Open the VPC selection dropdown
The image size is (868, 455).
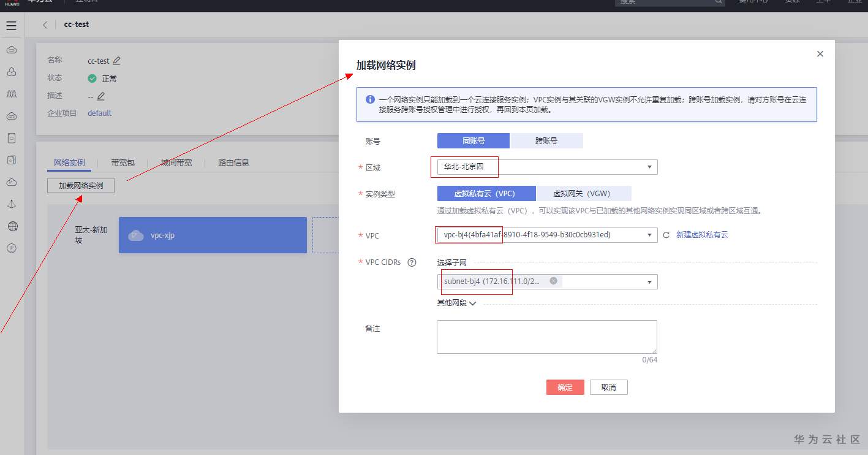[547, 235]
